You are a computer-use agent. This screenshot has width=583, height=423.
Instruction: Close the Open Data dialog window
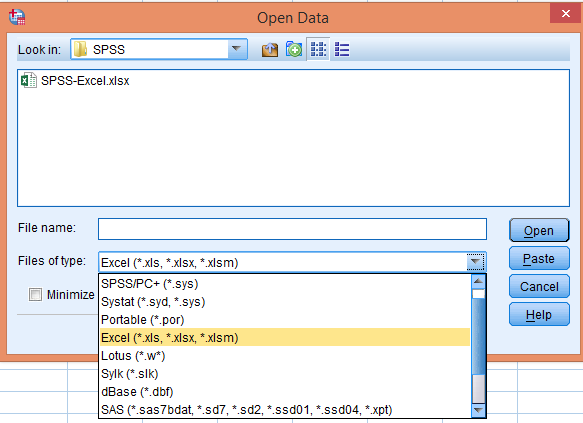566,13
